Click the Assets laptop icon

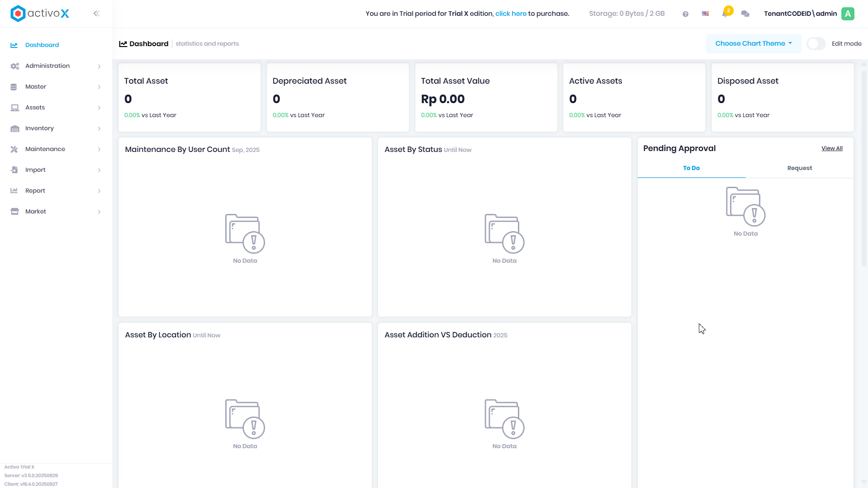point(14,108)
